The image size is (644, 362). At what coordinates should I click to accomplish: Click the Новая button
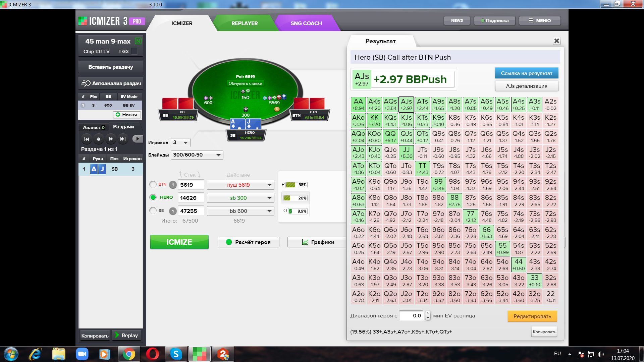point(127,115)
